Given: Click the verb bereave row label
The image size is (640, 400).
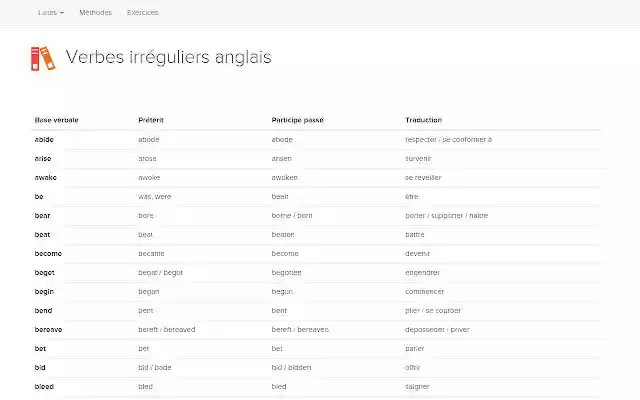Looking at the screenshot, I should (x=48, y=329).
